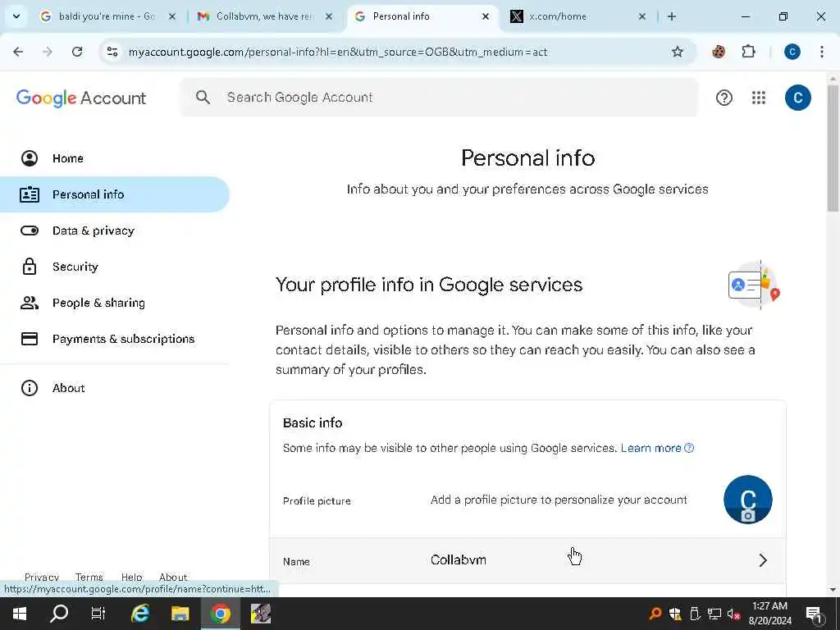The width and height of the screenshot is (840, 630).
Task: Click the Profile picture row text
Action: tap(317, 501)
